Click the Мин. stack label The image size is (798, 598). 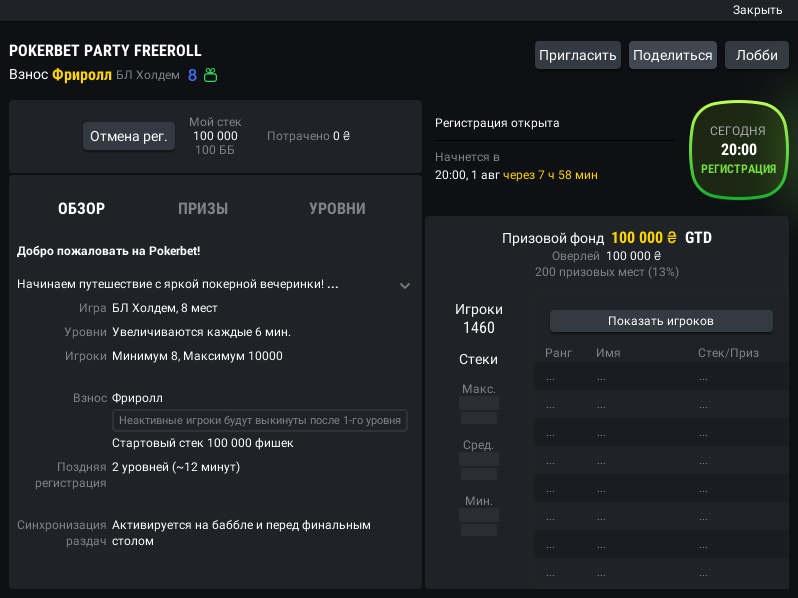479,501
